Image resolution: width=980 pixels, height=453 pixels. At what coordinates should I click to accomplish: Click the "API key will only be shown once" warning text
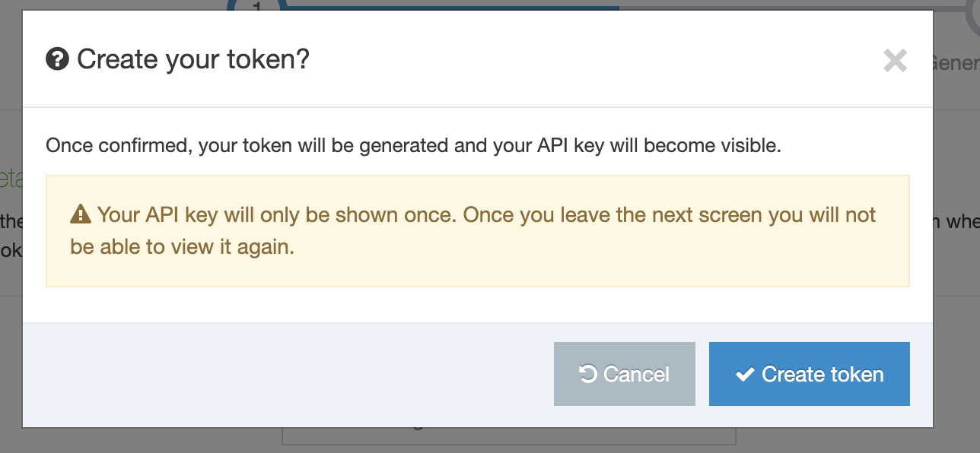click(487, 215)
